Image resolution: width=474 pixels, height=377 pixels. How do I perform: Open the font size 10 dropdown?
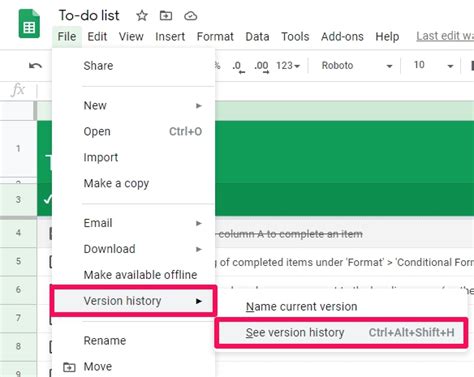(x=433, y=65)
